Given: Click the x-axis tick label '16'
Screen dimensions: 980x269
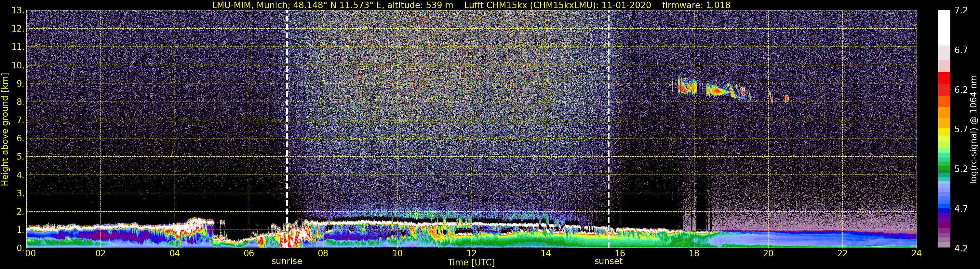Looking at the screenshot, I should (x=620, y=253).
